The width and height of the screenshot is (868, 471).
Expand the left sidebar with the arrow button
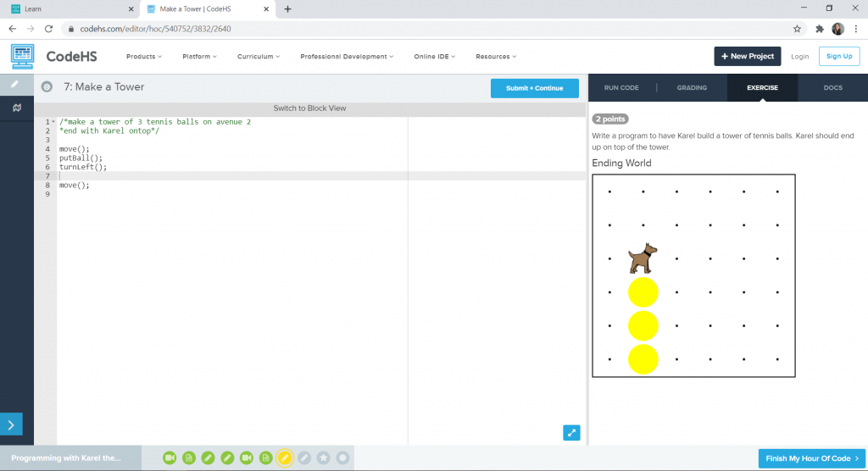tap(11, 425)
